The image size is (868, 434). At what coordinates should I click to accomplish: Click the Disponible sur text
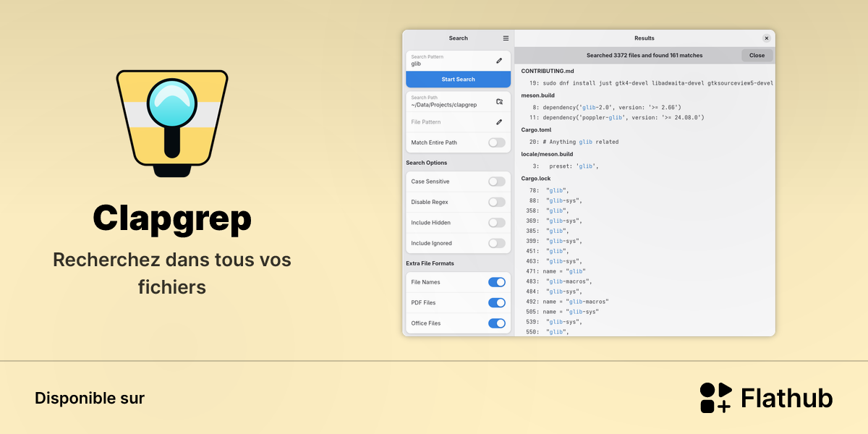click(90, 398)
